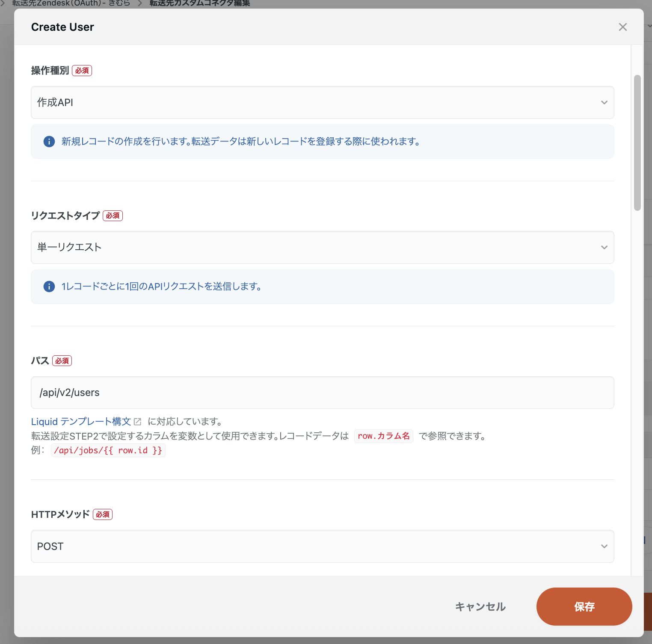Open the external link icon beside Liquid テンプレート構文
652x644 pixels.
[x=137, y=421]
